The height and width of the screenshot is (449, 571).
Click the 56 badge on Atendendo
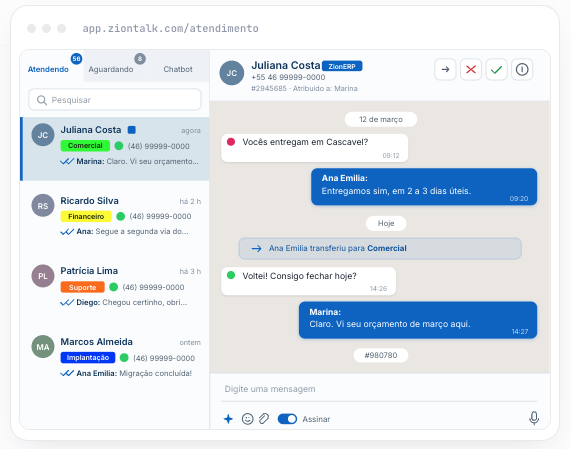point(76,59)
